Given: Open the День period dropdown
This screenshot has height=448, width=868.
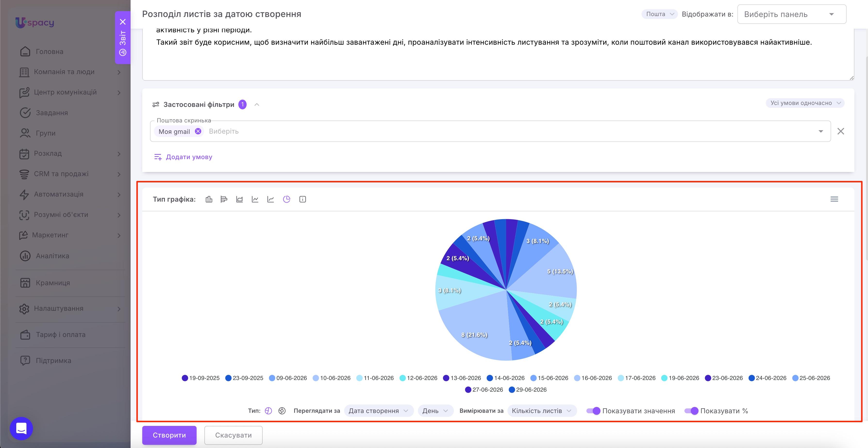Looking at the screenshot, I should (x=435, y=411).
